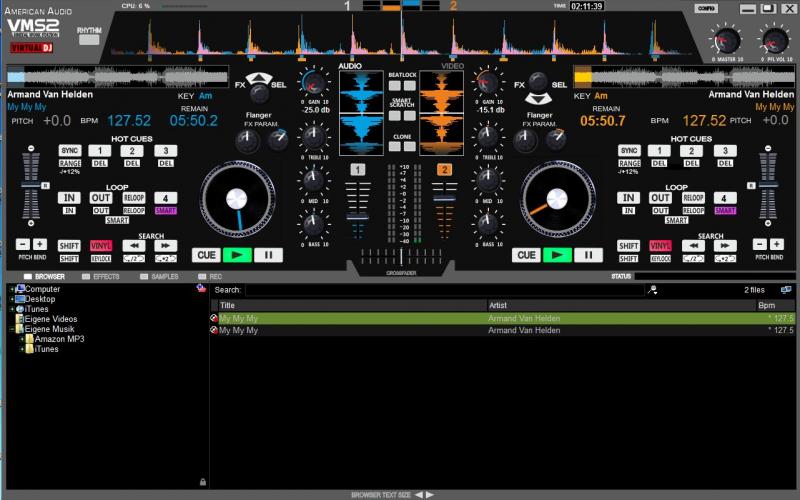Expand the Amazon MP3 folder
Viewport: 800px width, 500px height.
(21, 339)
